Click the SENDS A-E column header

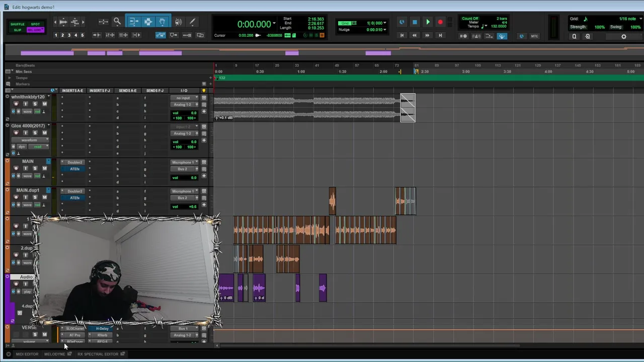(127, 90)
